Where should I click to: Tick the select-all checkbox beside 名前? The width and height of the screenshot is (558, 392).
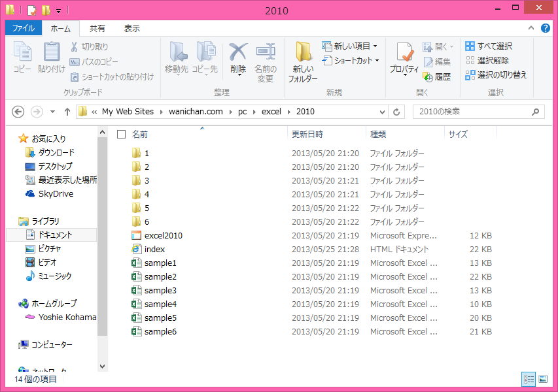coord(122,135)
